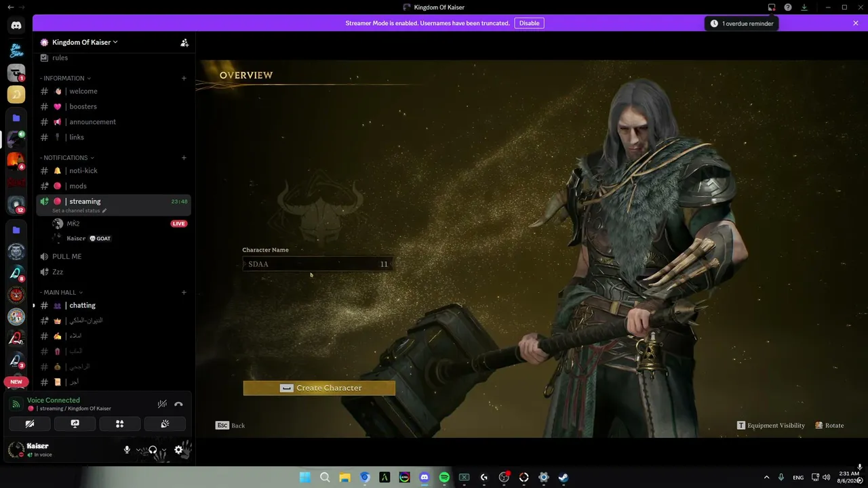Click the Create Character button
This screenshot has height=488, width=868.
319,388
